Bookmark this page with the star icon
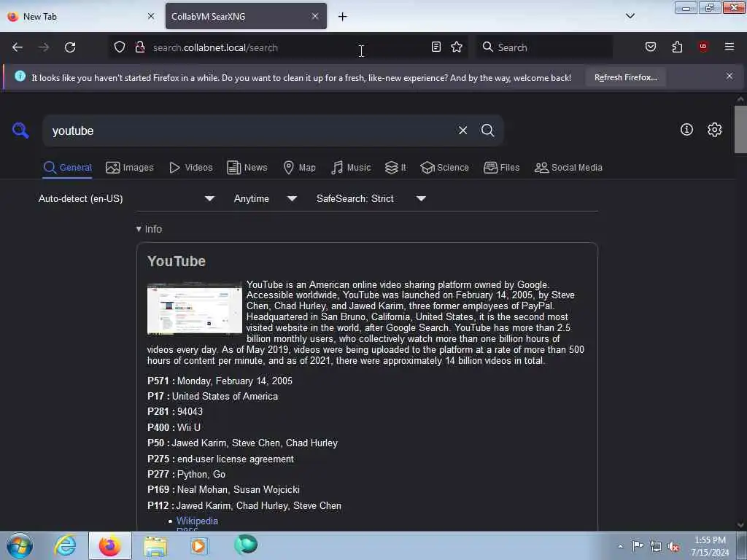The width and height of the screenshot is (747, 560). pos(457,47)
